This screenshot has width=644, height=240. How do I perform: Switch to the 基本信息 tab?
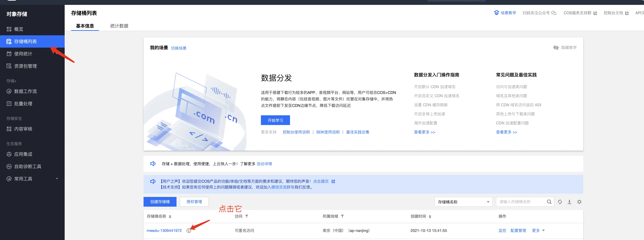coord(85,26)
